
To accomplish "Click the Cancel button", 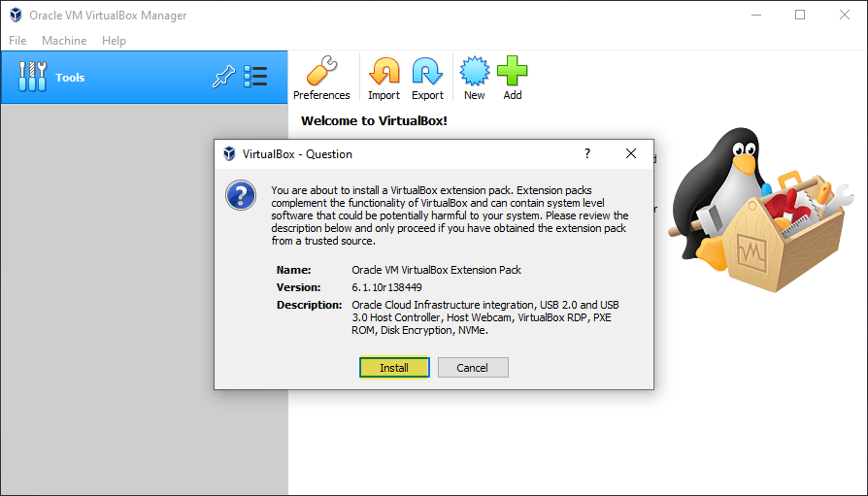I will pyautogui.click(x=472, y=368).
